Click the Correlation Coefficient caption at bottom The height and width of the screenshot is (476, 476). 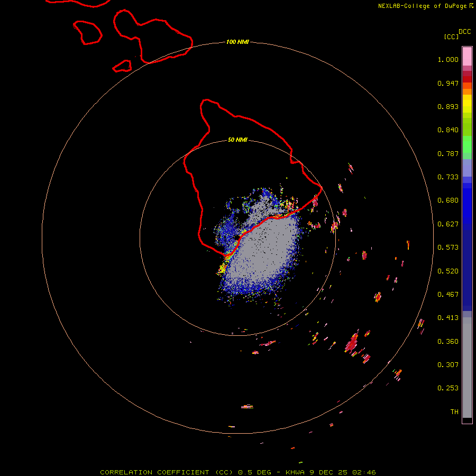click(x=238, y=472)
